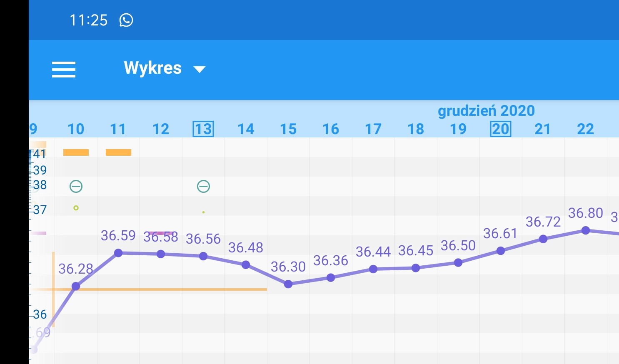Choose day 16 in the date row

(331, 129)
